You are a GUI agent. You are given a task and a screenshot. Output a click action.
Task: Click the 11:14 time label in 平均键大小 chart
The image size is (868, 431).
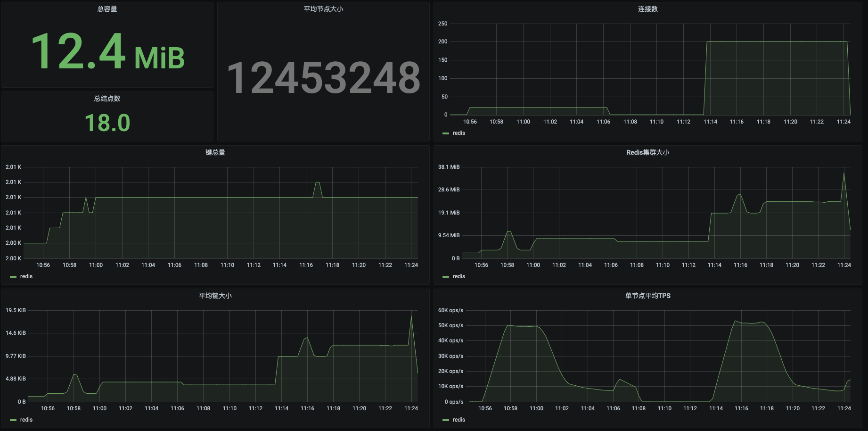click(281, 408)
